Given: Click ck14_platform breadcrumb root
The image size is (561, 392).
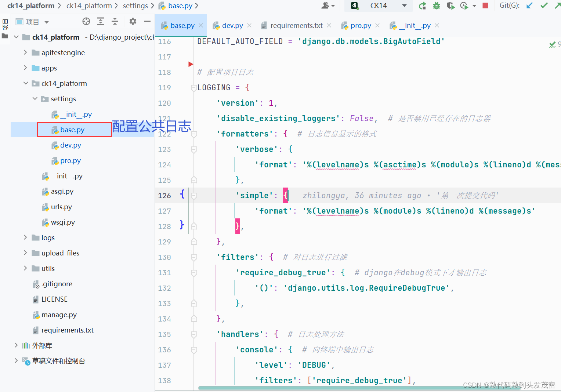Looking at the screenshot, I should coord(31,6).
